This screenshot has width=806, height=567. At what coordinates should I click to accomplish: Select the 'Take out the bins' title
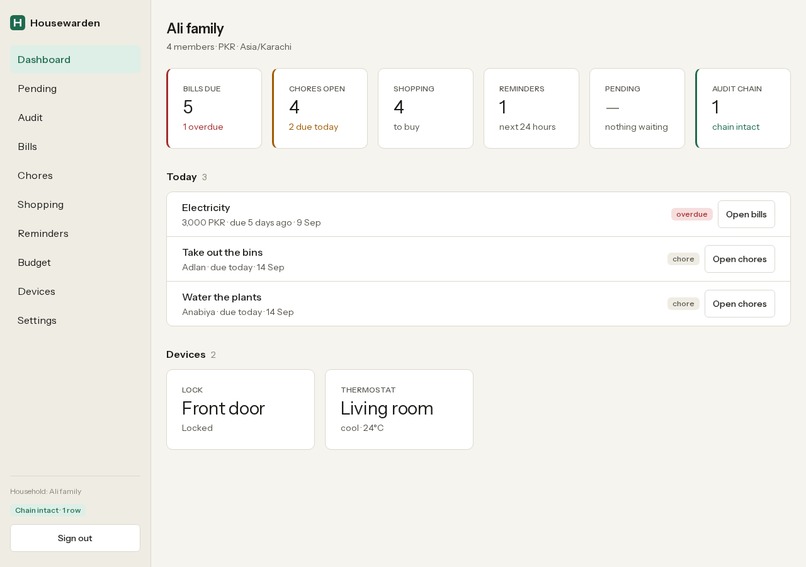(223, 252)
